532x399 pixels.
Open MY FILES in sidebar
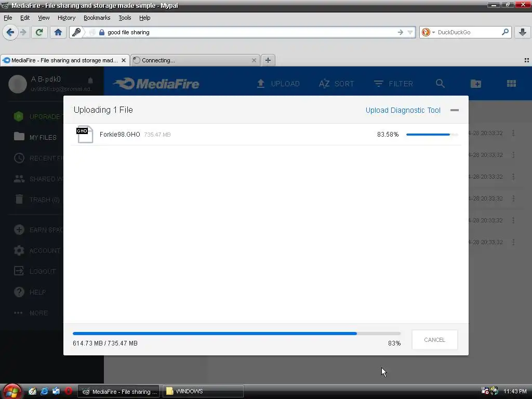tap(35, 137)
